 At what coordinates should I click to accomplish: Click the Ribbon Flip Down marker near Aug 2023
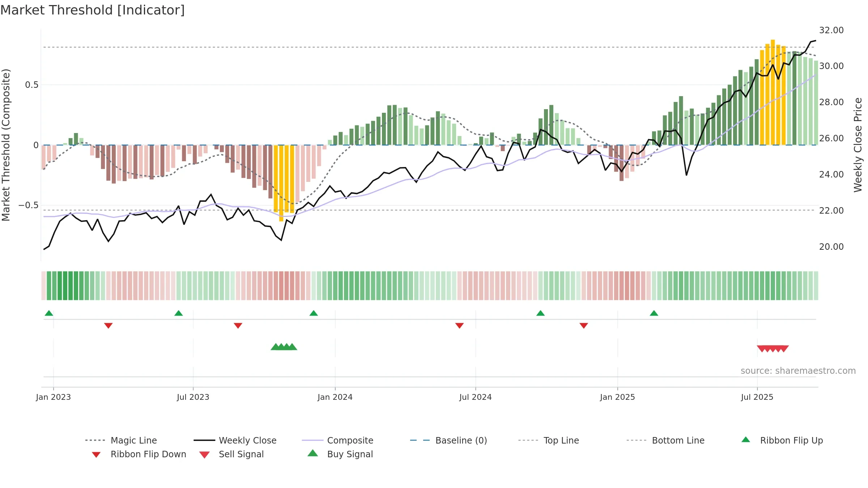point(238,326)
